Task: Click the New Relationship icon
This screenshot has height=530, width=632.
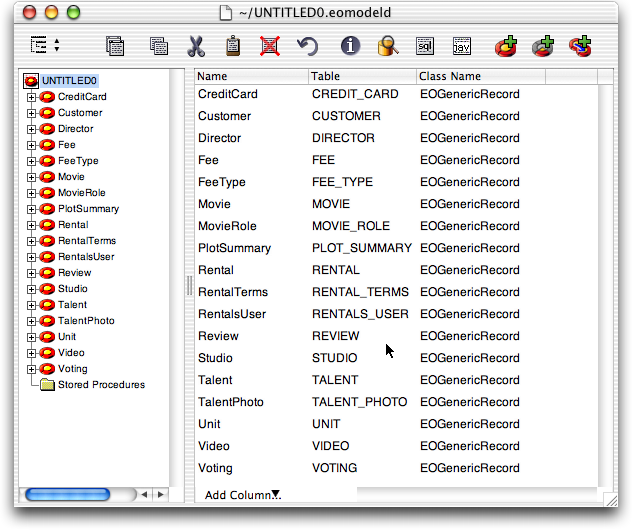Action: pyautogui.click(x=580, y=46)
